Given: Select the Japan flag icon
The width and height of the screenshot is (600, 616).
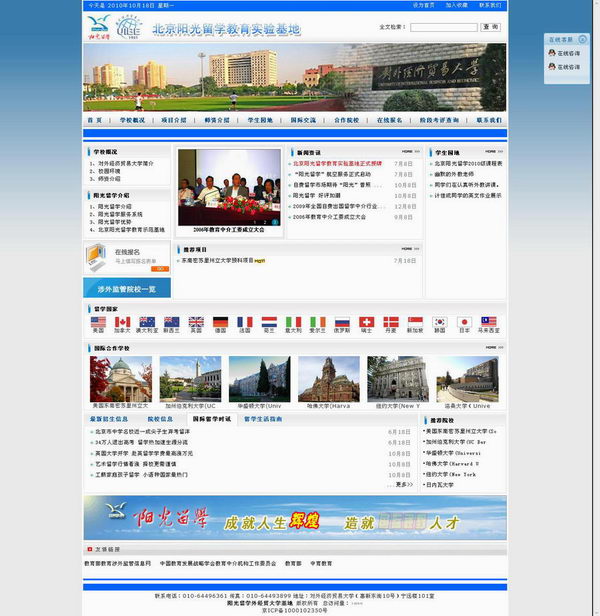Looking at the screenshot, I should point(464,322).
